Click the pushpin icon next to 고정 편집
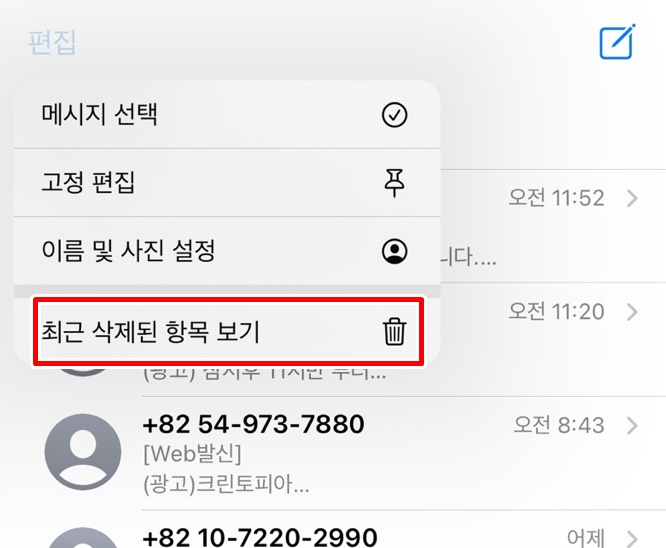Image resolution: width=666 pixels, height=548 pixels. 394,183
